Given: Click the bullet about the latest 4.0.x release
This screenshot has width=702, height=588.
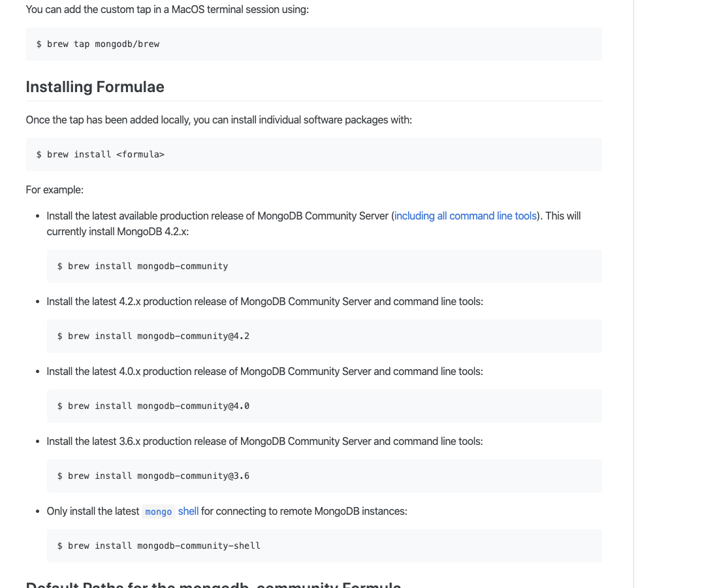Looking at the screenshot, I should click(264, 371).
